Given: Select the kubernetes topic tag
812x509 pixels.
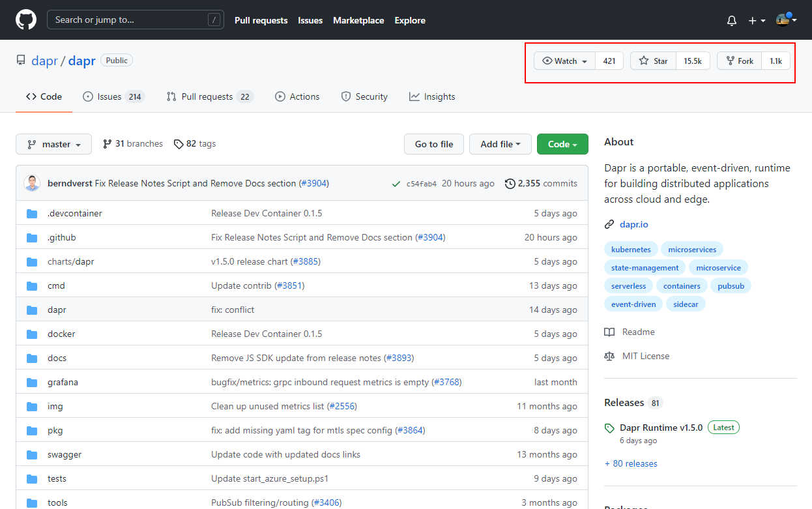Looking at the screenshot, I should [x=631, y=250].
